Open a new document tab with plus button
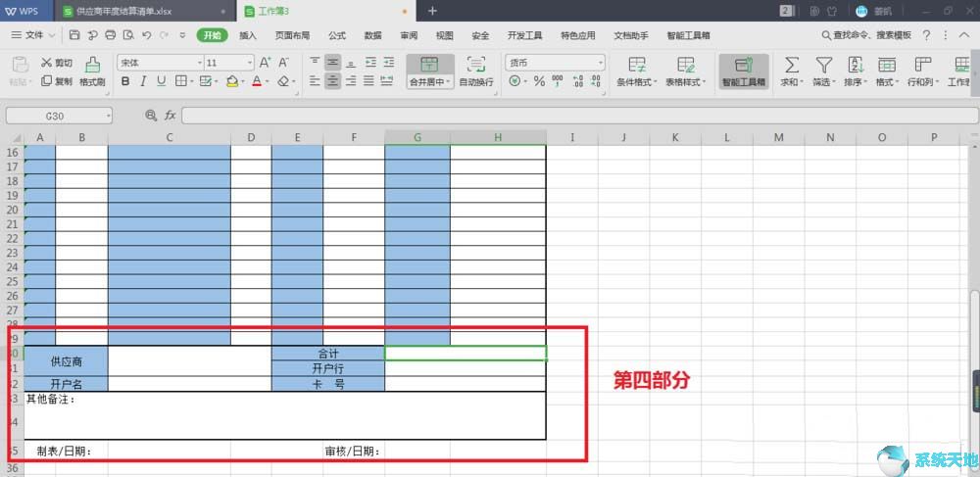 pos(432,11)
